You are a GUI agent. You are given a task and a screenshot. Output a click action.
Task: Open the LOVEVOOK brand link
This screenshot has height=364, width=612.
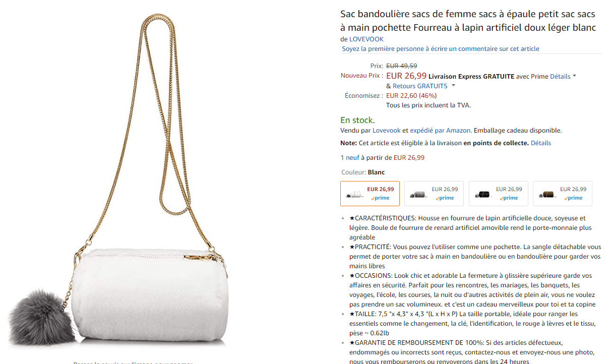[x=366, y=39]
